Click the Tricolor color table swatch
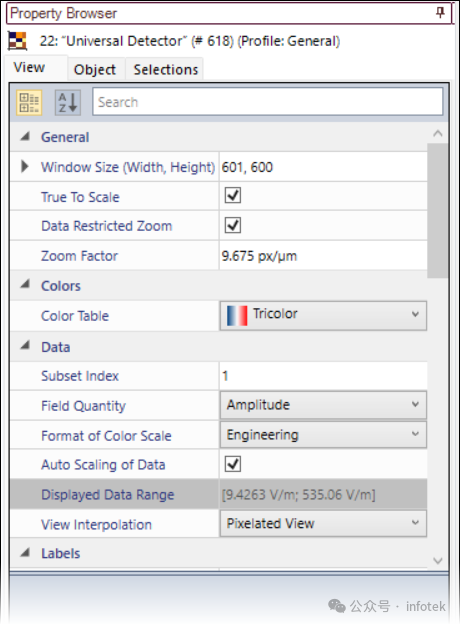The height and width of the screenshot is (625, 460). pyautogui.click(x=237, y=315)
